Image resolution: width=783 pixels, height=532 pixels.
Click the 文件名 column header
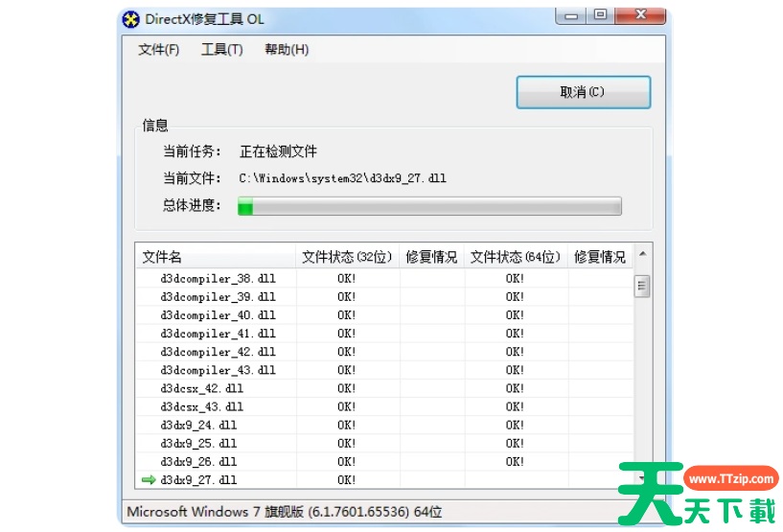click(x=216, y=257)
